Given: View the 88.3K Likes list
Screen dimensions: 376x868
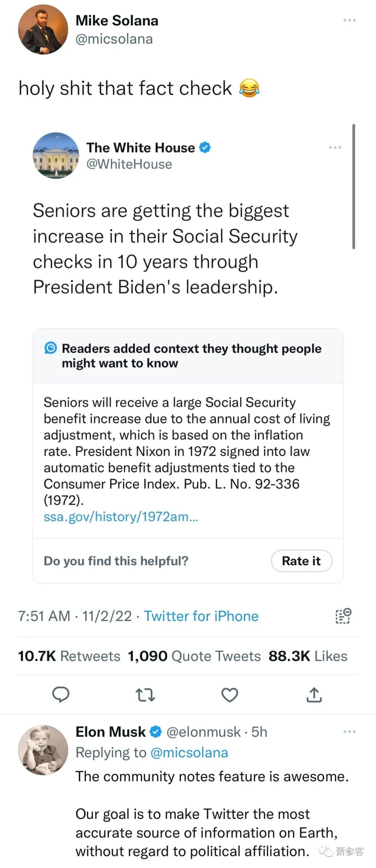Looking at the screenshot, I should [x=308, y=656].
